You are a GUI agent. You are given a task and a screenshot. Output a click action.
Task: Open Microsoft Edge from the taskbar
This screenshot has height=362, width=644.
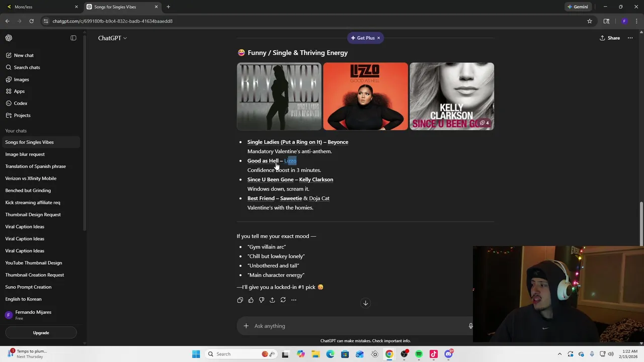[x=330, y=354]
